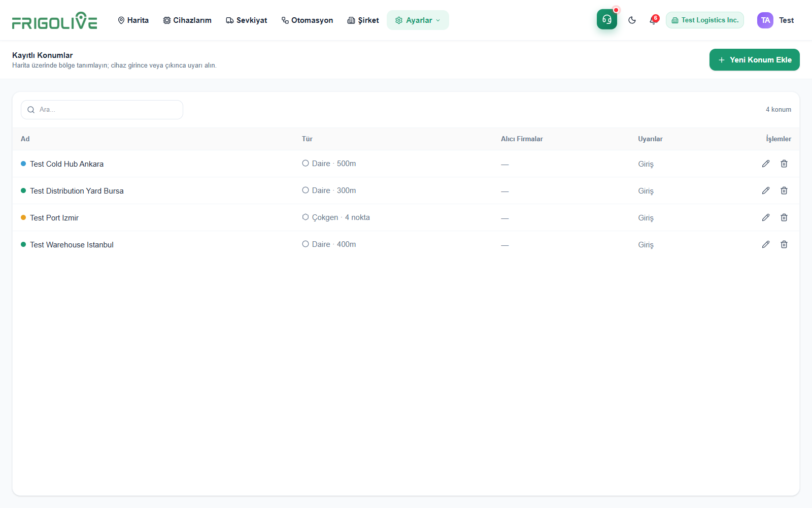The height and width of the screenshot is (508, 812).
Task: Click Giriş alert for Test Port Izmir
Action: (646, 218)
